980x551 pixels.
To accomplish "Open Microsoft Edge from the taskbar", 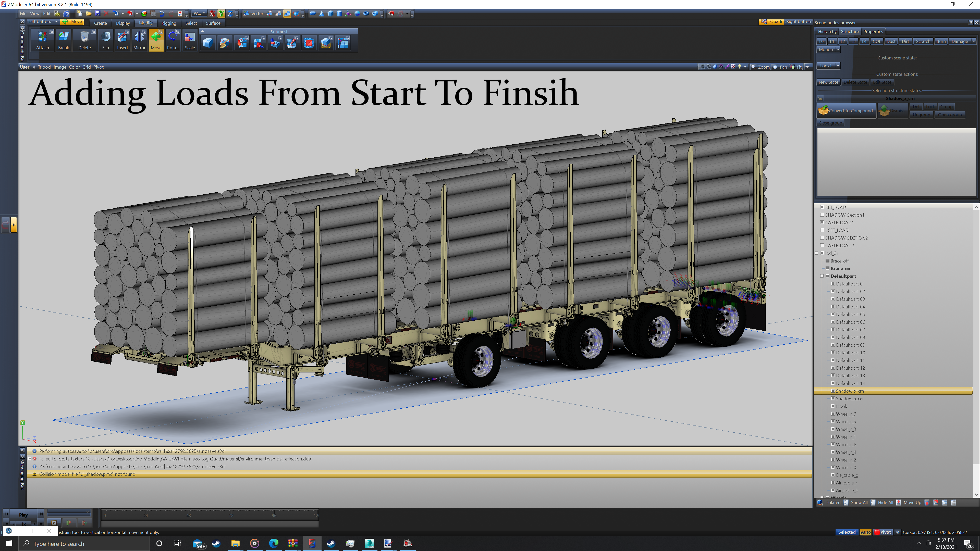I will [x=274, y=543].
